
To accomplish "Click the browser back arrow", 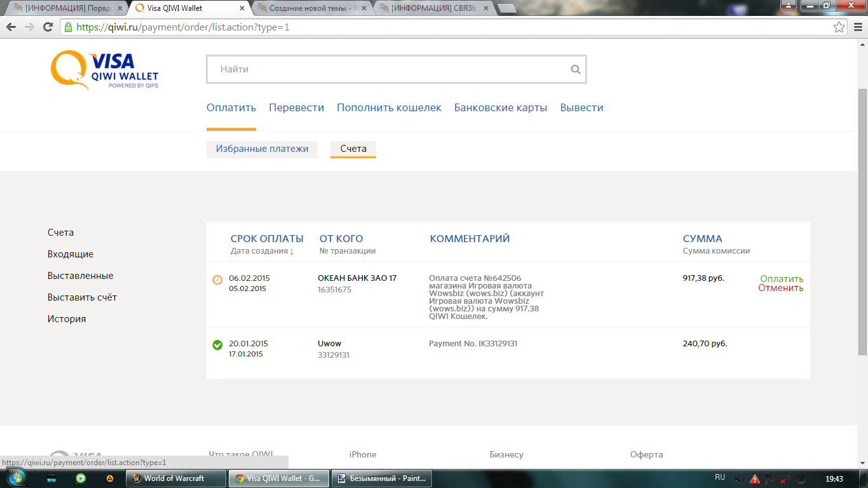I will click(11, 27).
